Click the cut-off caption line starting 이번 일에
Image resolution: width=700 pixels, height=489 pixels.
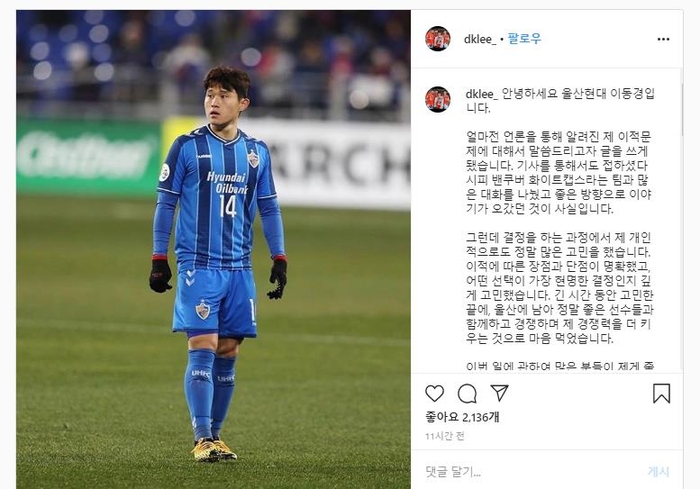tap(560, 367)
